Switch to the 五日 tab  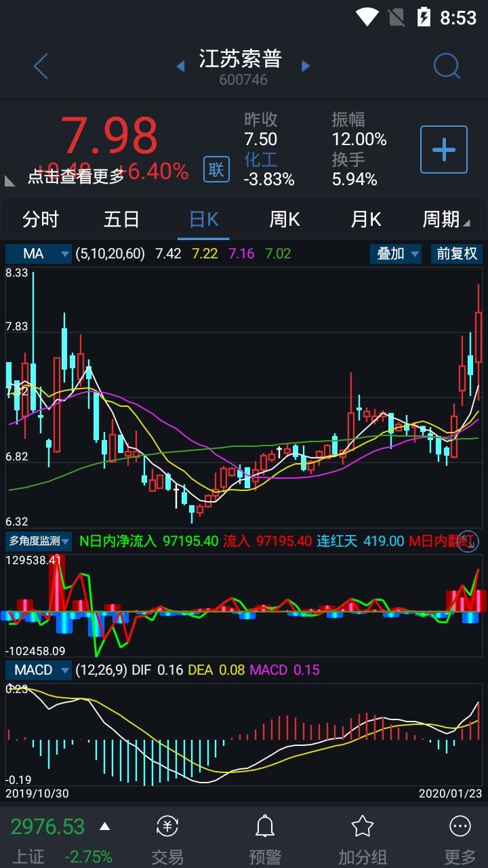click(x=122, y=219)
